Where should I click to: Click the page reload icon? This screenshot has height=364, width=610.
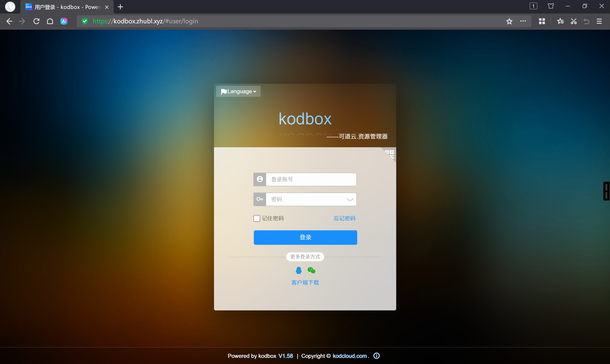coord(36,21)
